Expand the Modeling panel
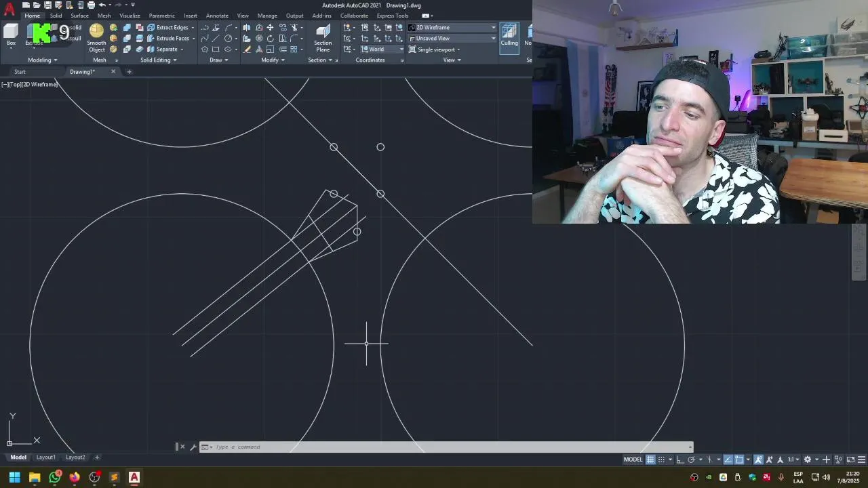This screenshot has height=488, width=868. [x=42, y=60]
